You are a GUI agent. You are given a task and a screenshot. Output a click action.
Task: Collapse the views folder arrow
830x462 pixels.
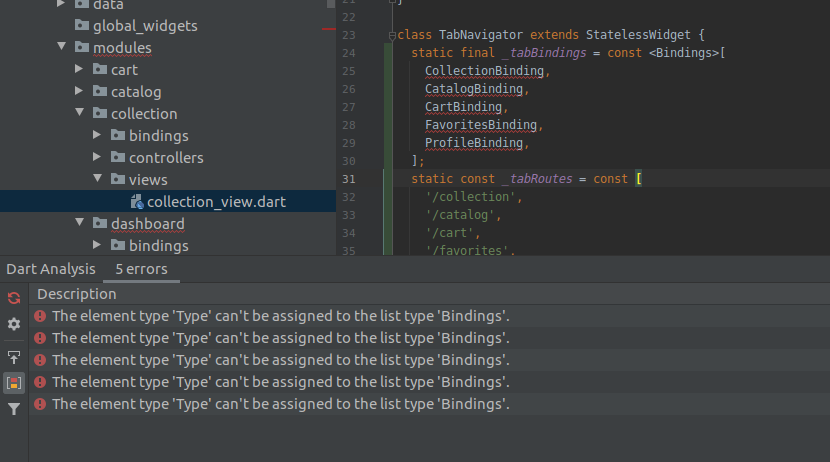(97, 178)
